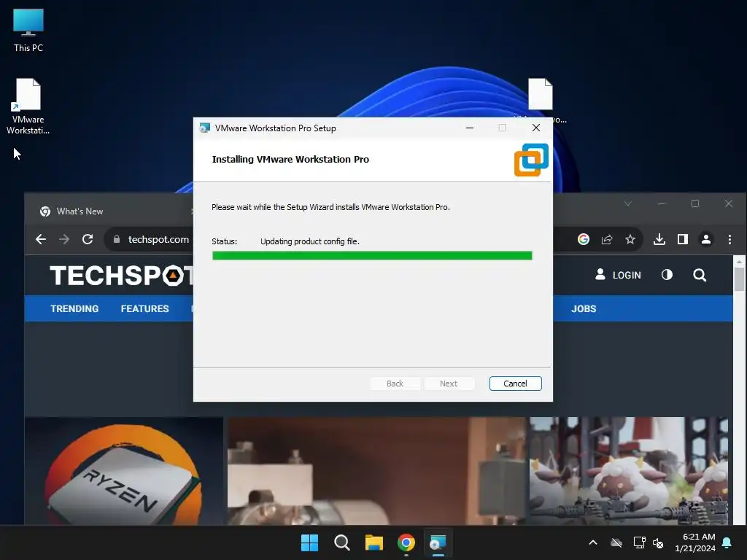Cancel the VMware Workstation Pro installation
747x560 pixels.
pyautogui.click(x=516, y=384)
